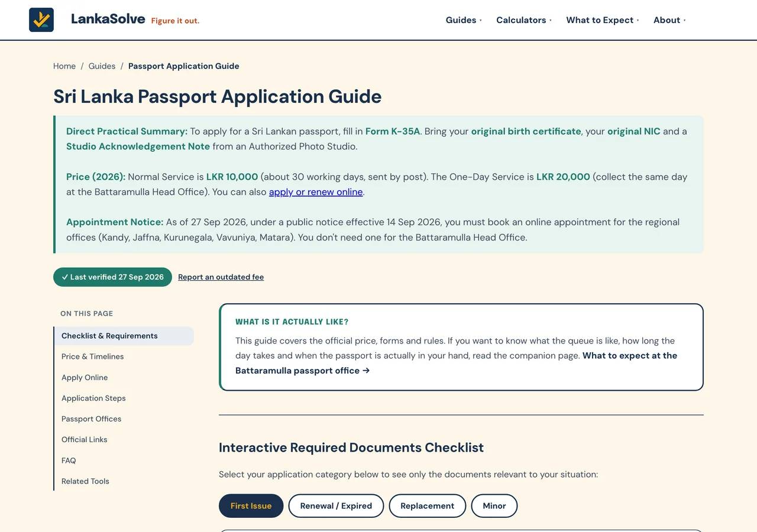Click the LankaSolve checkmark logo icon
Screen dimensions: 757x532
click(x=41, y=20)
